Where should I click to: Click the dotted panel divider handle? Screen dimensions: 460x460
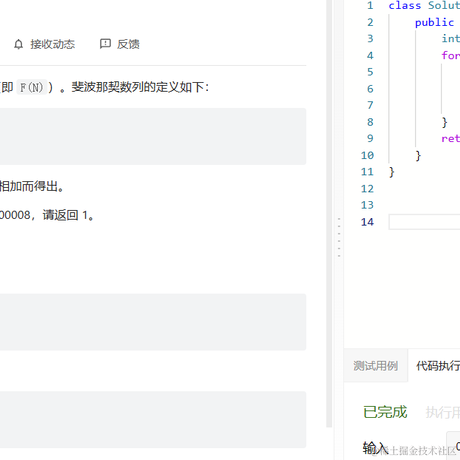click(339, 237)
